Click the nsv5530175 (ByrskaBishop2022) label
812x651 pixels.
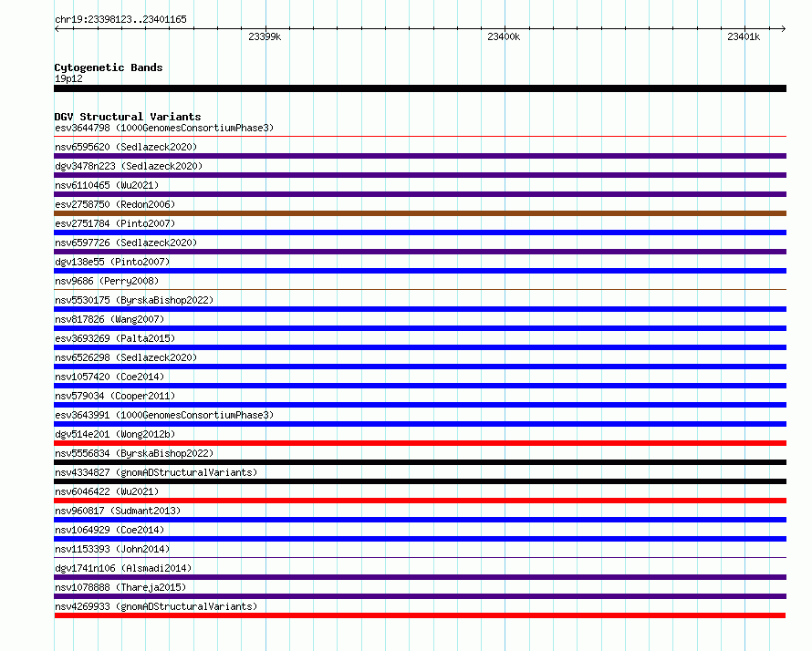(134, 300)
